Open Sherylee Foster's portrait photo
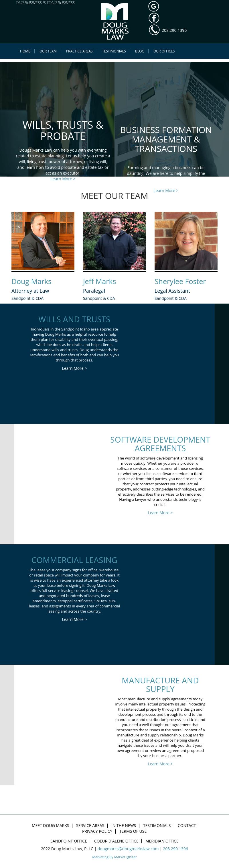This screenshot has width=229, height=868. tap(186, 241)
